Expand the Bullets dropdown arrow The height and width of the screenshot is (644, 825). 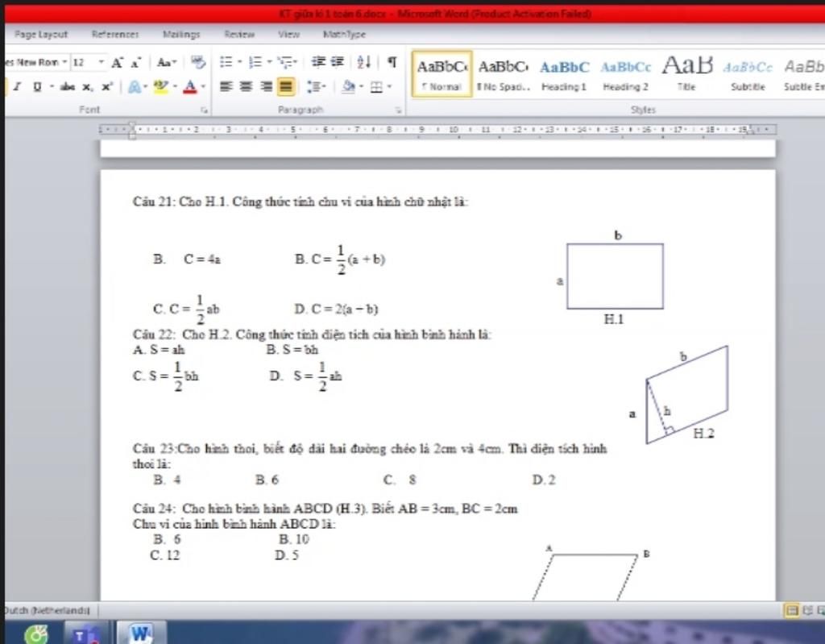click(x=239, y=62)
